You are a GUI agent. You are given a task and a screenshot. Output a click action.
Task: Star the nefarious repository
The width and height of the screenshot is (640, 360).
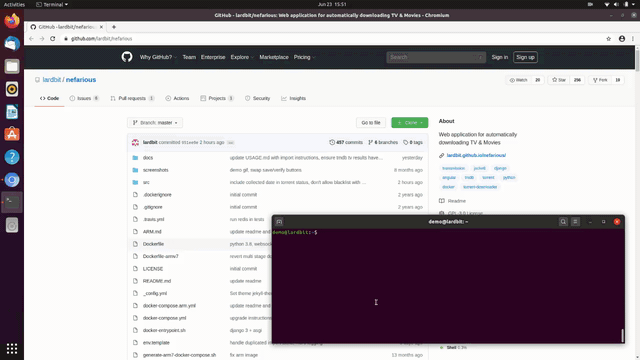tap(559, 80)
